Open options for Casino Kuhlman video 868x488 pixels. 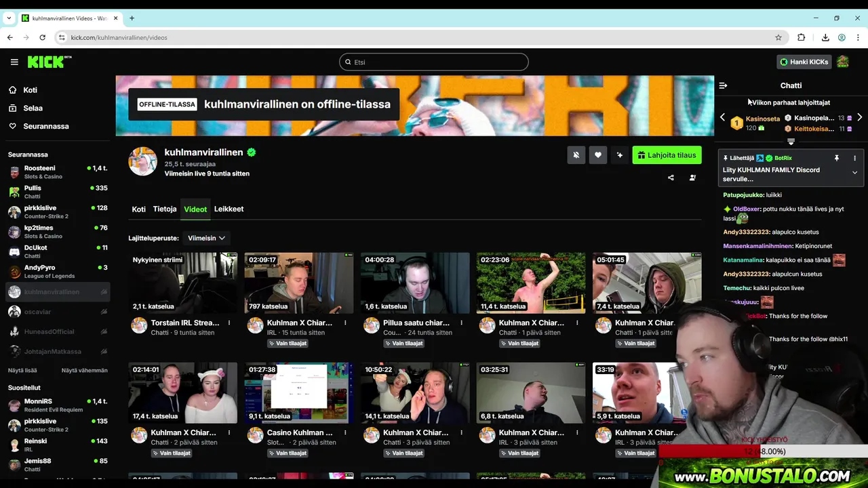pos(345,432)
